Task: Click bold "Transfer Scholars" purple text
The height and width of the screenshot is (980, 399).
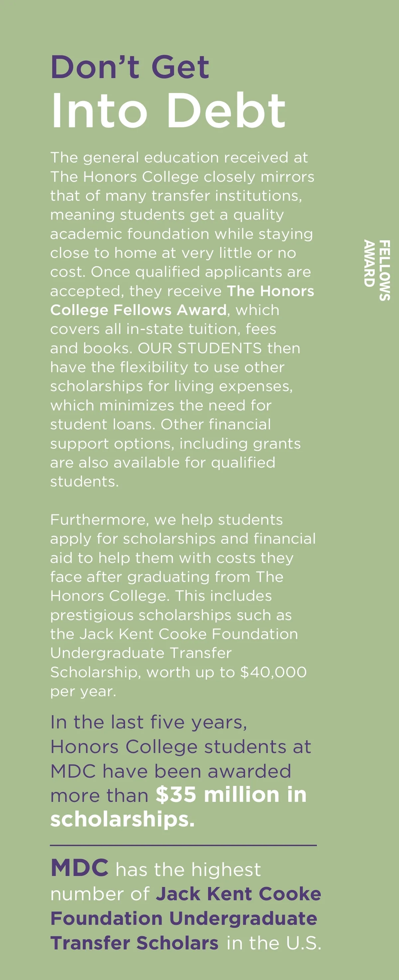Action: [134, 943]
